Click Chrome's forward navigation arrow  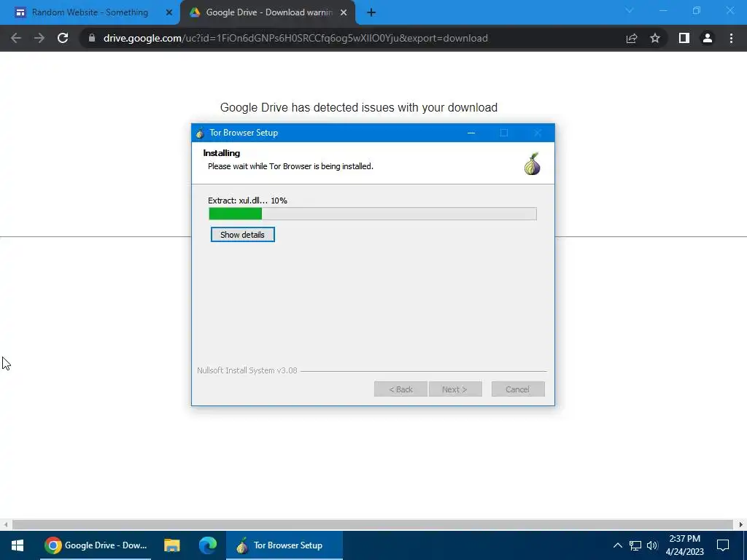[x=39, y=38]
